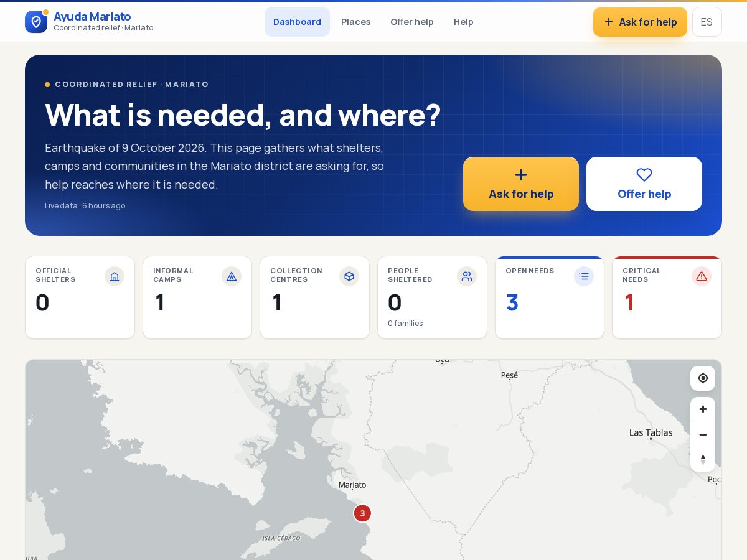Click the Informal Camps tent icon
747x560 pixels.
[x=232, y=276]
